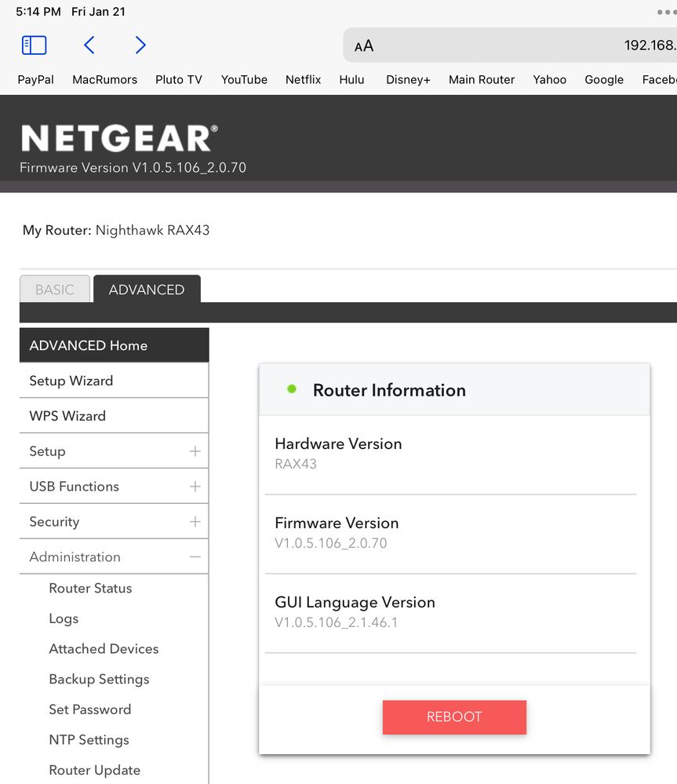The image size is (677, 784).
Task: Open the three-dots multitasking menu
Action: (667, 12)
